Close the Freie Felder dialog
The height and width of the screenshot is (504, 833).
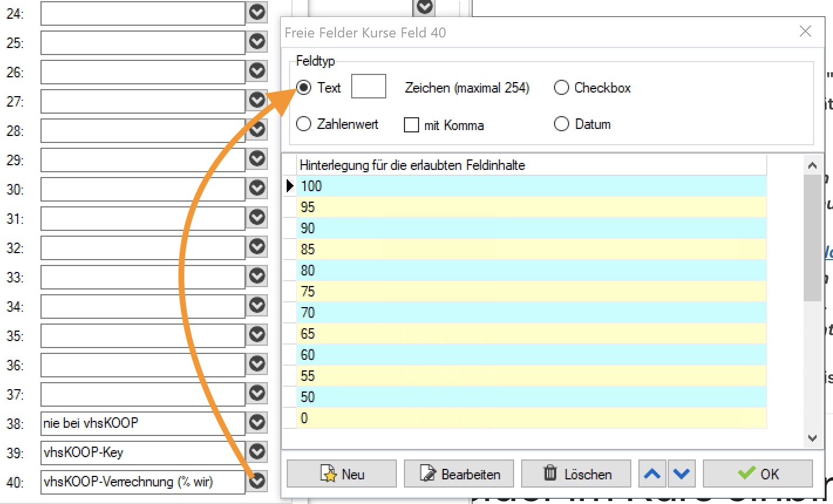coord(805,32)
